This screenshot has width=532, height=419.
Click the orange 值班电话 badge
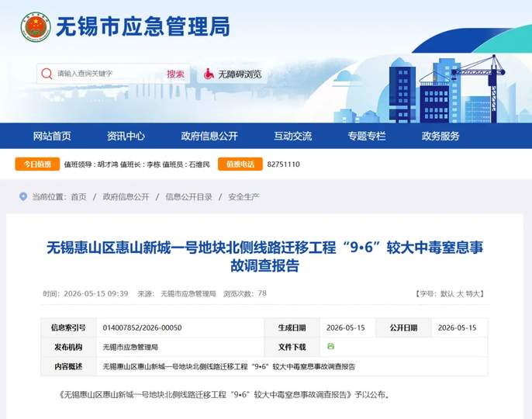[240, 164]
